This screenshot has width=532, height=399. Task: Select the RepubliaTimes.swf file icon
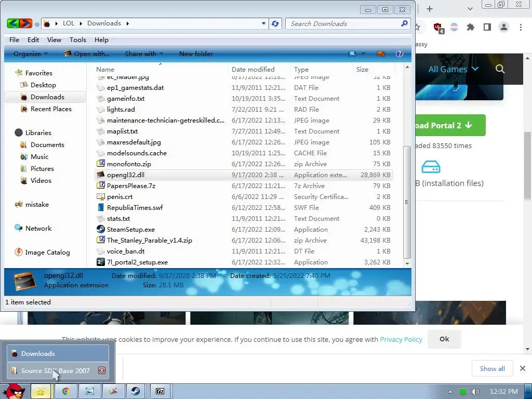(100, 207)
